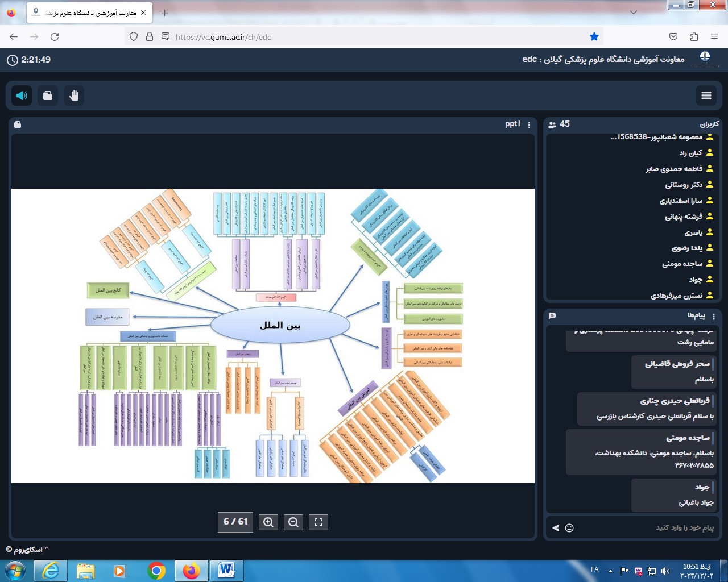
Task: List all tabs dropdown arrow
Action: pos(634,13)
